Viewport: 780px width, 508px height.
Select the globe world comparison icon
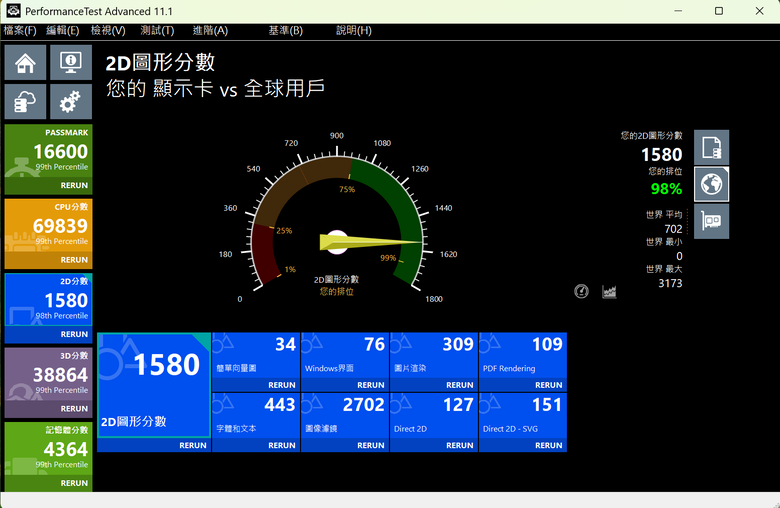click(711, 185)
